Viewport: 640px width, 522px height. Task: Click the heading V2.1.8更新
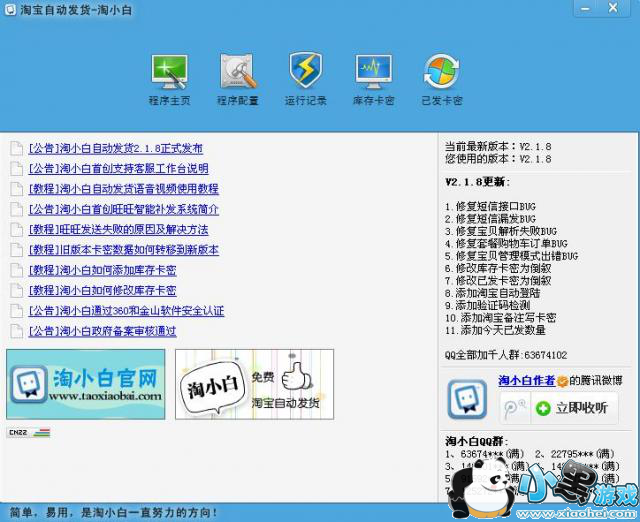(477, 182)
